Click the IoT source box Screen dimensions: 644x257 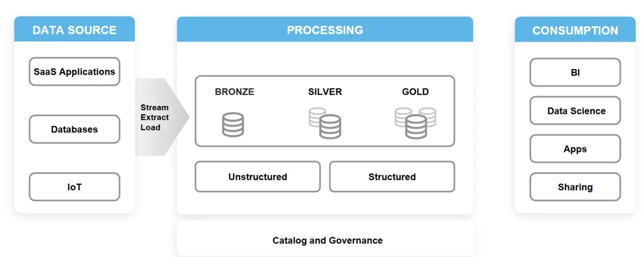[x=75, y=187]
